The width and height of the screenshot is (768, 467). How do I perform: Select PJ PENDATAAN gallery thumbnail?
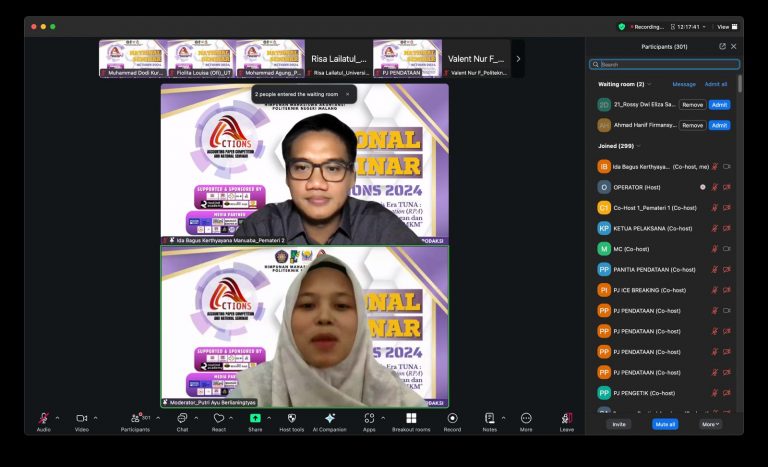[x=408, y=58]
